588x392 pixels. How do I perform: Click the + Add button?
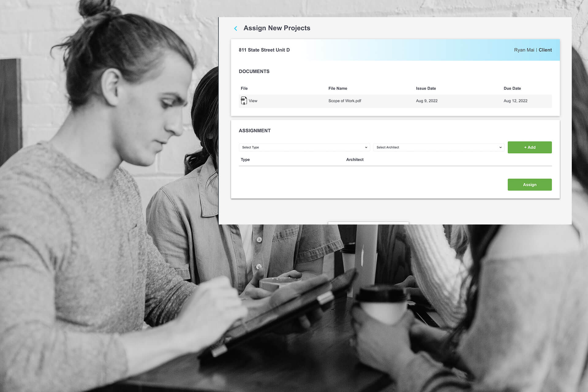point(530,147)
